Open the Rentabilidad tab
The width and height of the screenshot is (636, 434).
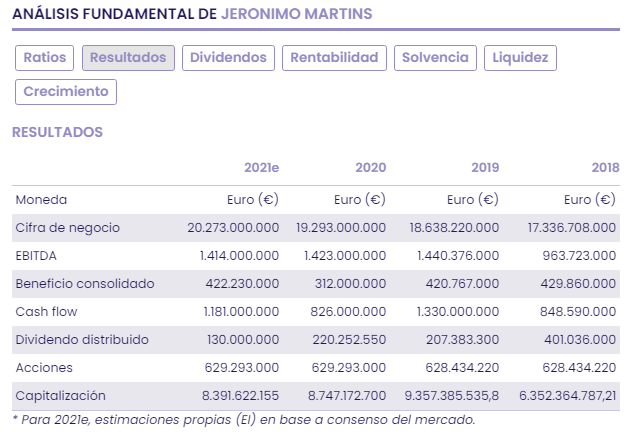coord(334,58)
